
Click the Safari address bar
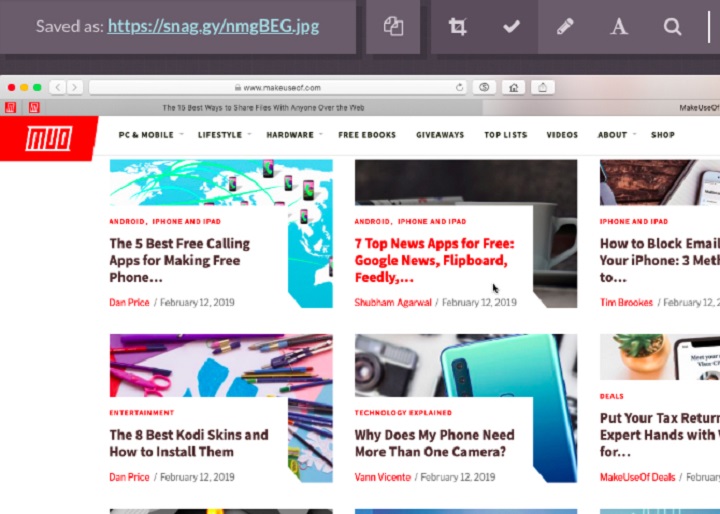tap(280, 87)
